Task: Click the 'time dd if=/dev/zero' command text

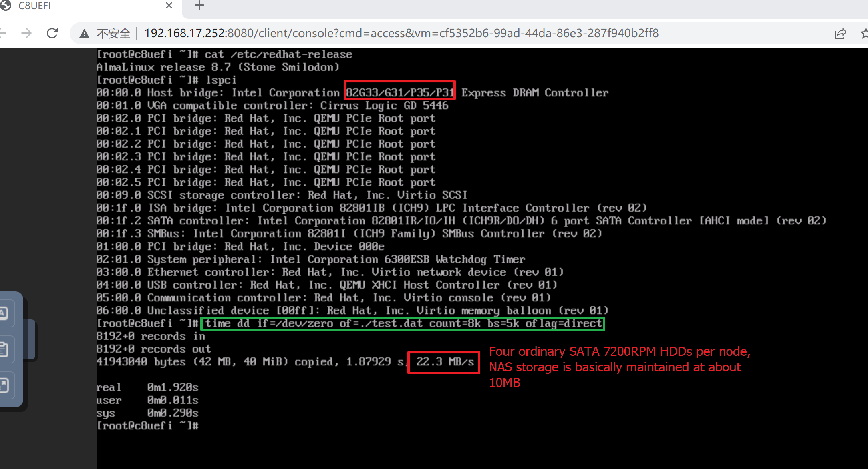Action: [x=404, y=323]
